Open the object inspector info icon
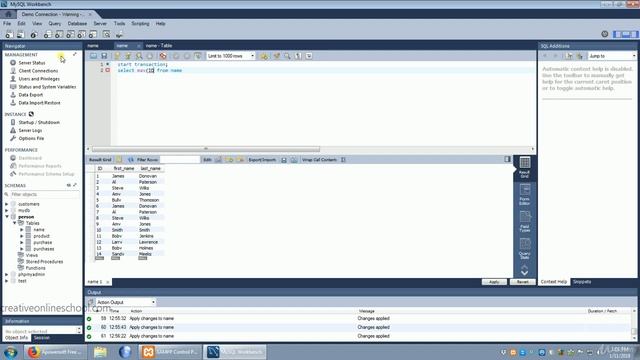 pos(34,35)
